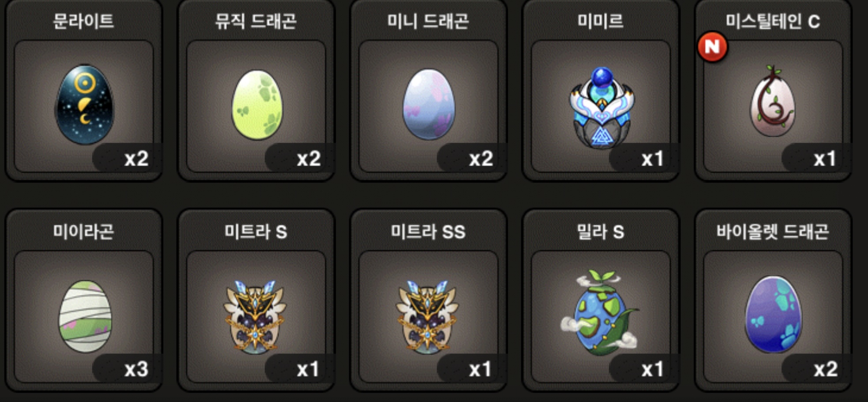868x402 pixels.
Task: Click the 바이올렛 드래곤 x2 count badge
Action: click(x=816, y=369)
